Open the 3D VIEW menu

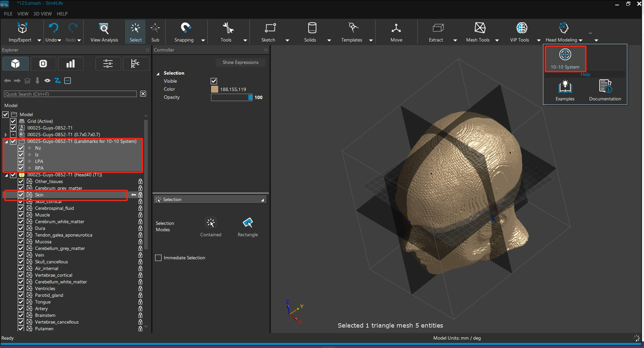point(42,14)
